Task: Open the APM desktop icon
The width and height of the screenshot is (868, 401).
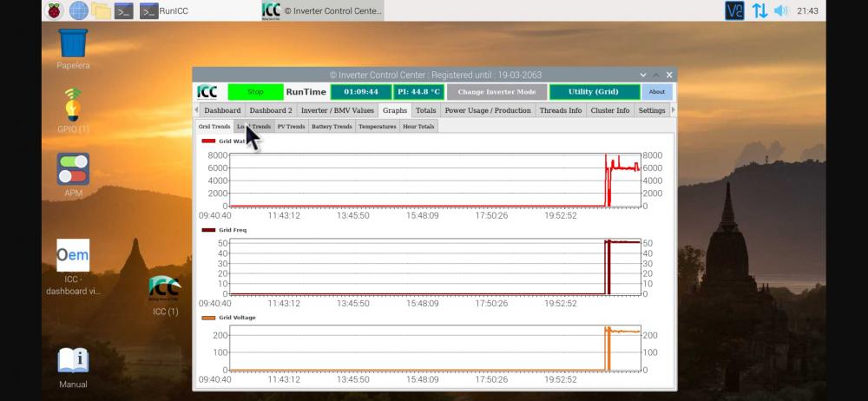Action: [73, 175]
